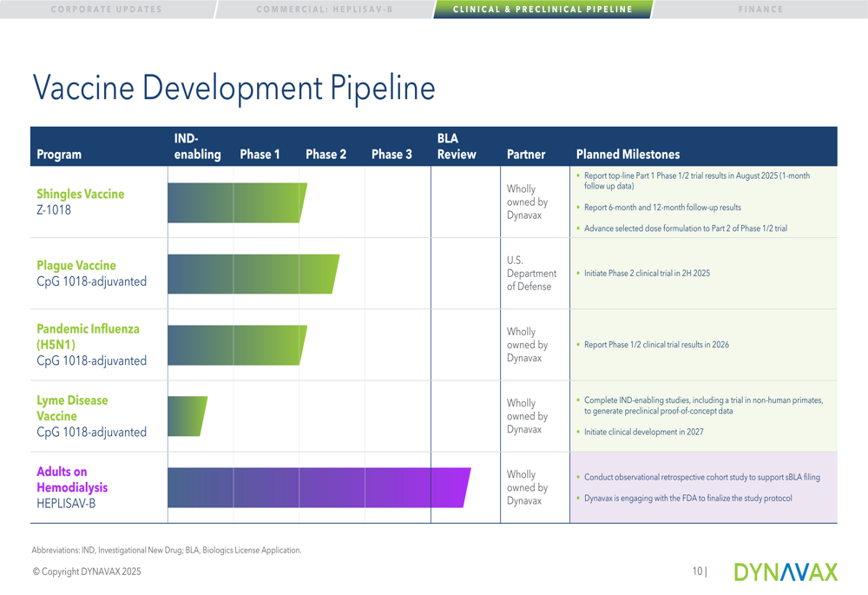Screen dimensions: 868x595
Task: Click the IND-enabling column header
Action: click(197, 146)
